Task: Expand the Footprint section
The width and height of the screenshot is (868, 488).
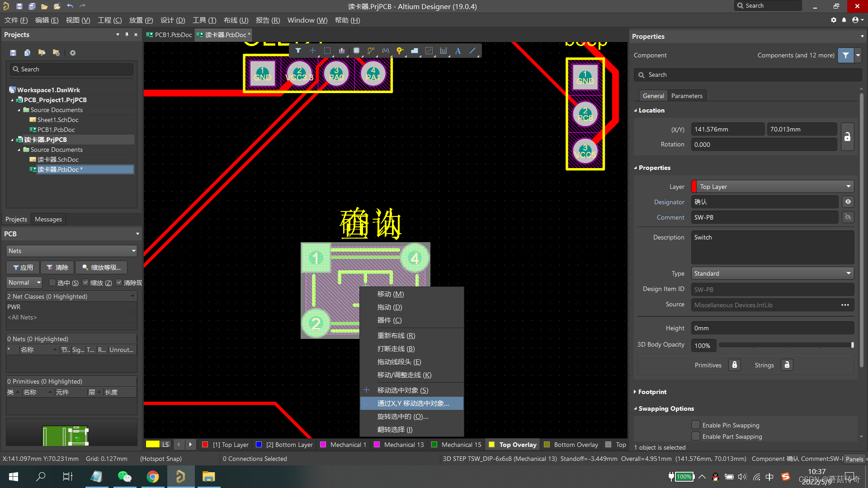Action: (652, 392)
